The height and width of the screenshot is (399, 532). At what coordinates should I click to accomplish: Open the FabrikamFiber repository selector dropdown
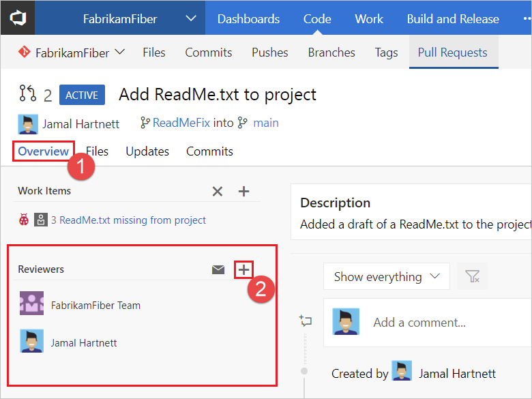(x=120, y=53)
